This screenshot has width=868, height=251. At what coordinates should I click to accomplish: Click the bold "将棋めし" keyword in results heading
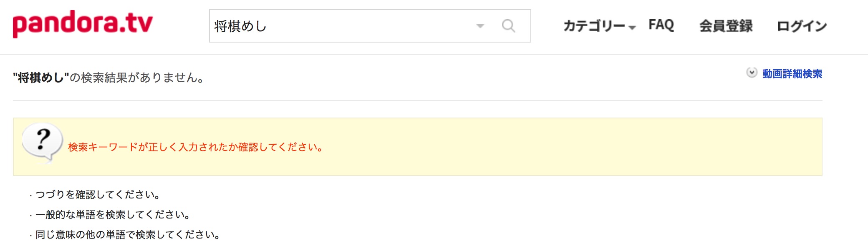41,78
